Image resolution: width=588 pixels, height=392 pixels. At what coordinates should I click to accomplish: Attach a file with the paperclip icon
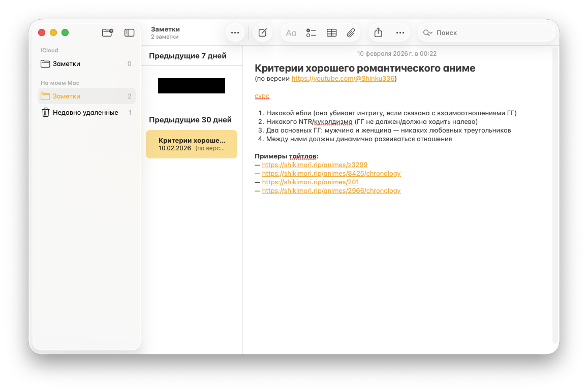point(351,33)
